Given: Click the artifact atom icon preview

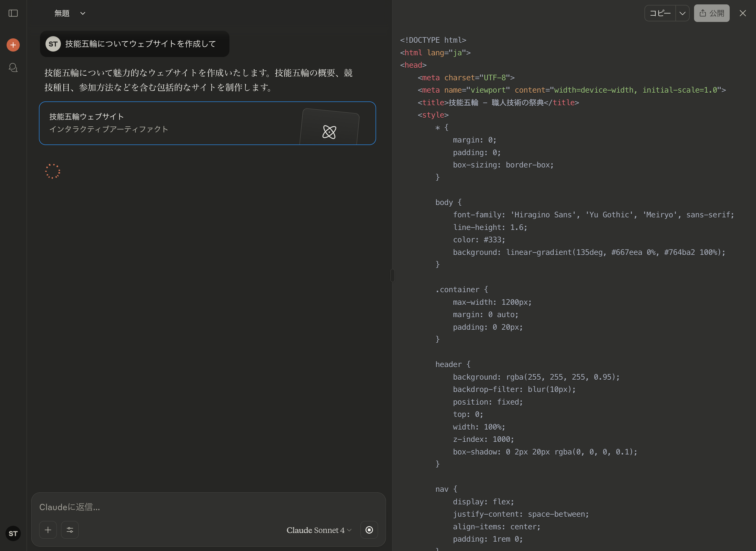Looking at the screenshot, I should (x=329, y=132).
